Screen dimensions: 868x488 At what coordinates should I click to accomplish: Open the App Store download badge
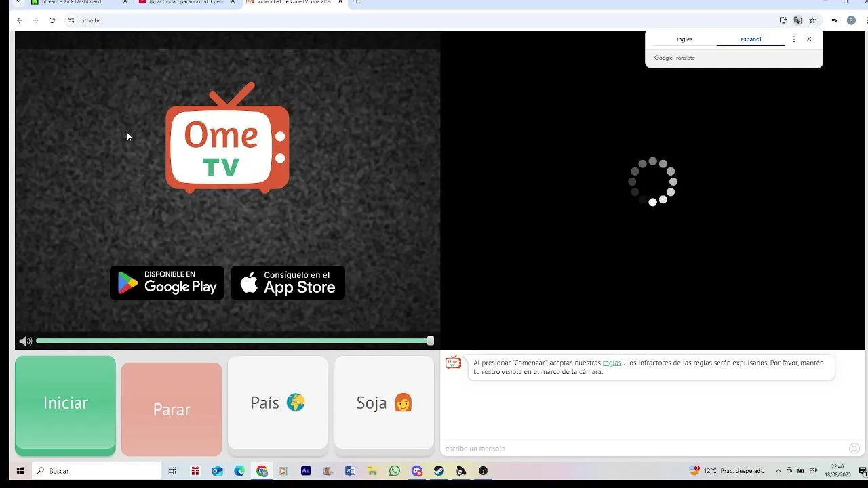click(288, 283)
